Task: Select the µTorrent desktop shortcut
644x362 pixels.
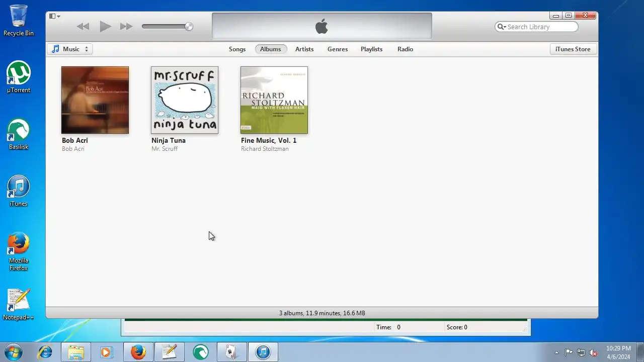Action: tap(19, 77)
